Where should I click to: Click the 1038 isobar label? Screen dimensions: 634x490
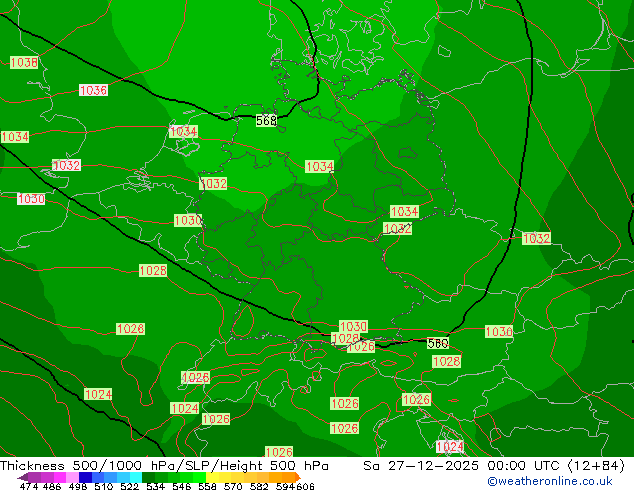point(24,62)
